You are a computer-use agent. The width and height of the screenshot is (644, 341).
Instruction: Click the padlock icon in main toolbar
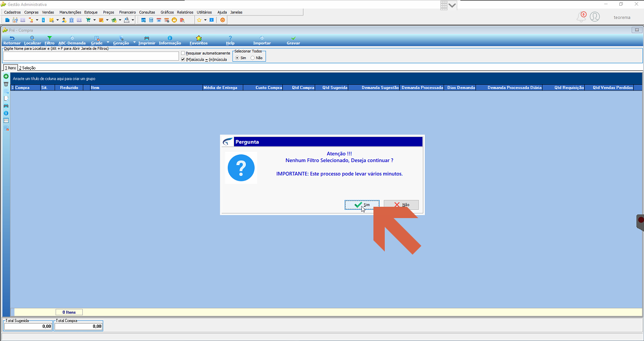(x=174, y=20)
